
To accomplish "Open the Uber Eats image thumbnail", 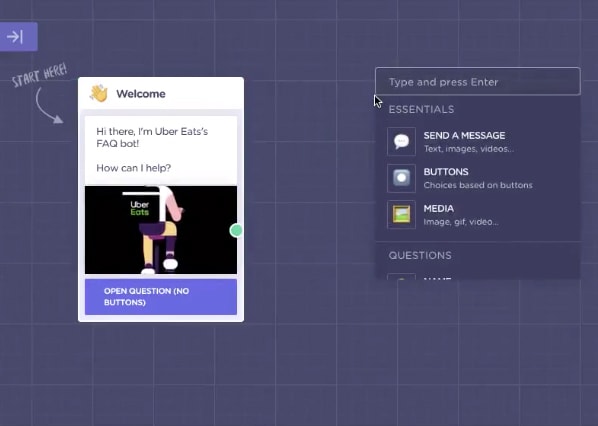I will [x=161, y=230].
